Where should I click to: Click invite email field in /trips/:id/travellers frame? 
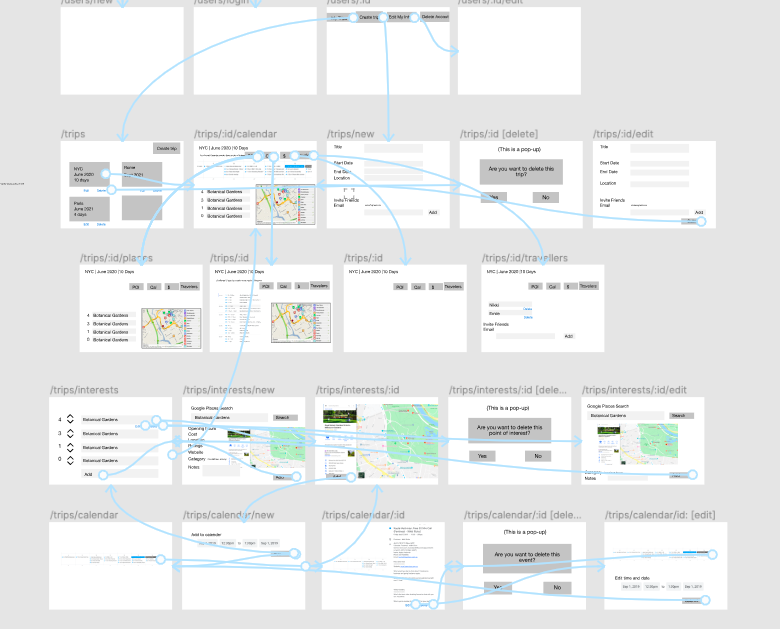(525, 336)
